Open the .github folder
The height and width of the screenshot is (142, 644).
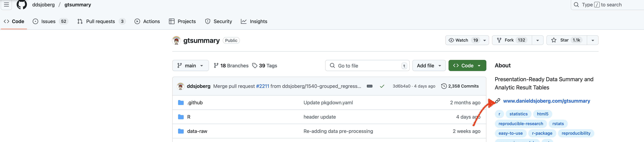[x=195, y=103]
